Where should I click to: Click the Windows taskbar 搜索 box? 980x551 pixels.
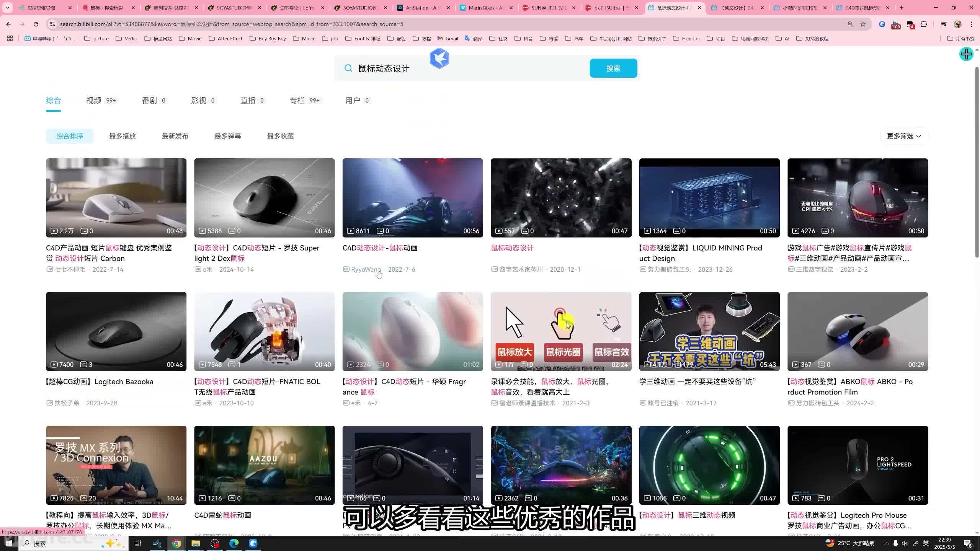73,543
